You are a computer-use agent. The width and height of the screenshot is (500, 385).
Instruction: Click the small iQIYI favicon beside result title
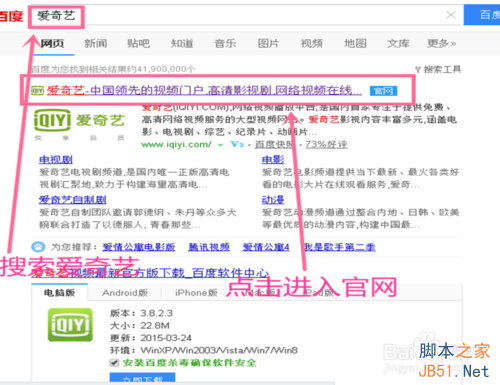coord(37,90)
